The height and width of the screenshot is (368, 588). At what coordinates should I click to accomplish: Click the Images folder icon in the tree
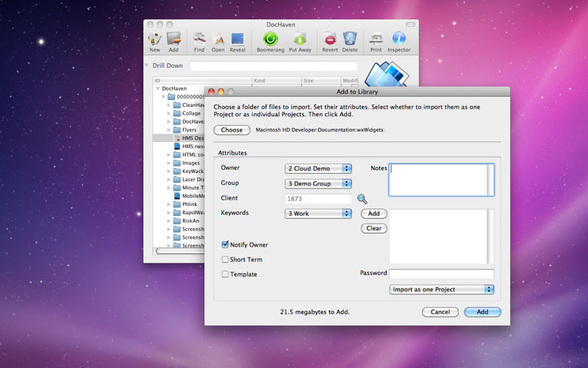click(177, 163)
